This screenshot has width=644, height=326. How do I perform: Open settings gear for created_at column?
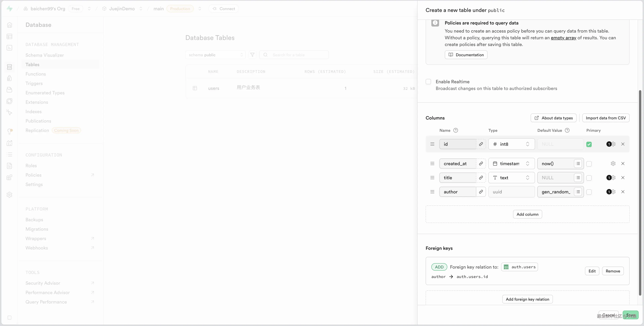[x=613, y=164]
